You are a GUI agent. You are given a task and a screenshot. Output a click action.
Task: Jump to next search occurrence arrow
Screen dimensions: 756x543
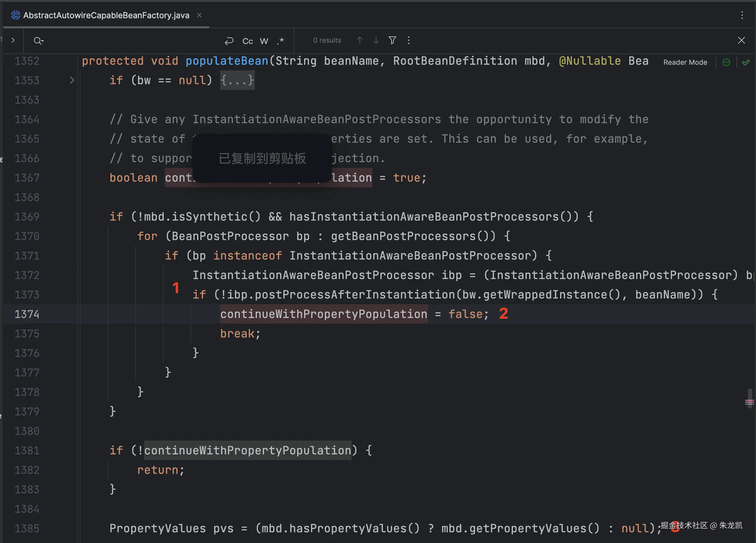point(376,40)
